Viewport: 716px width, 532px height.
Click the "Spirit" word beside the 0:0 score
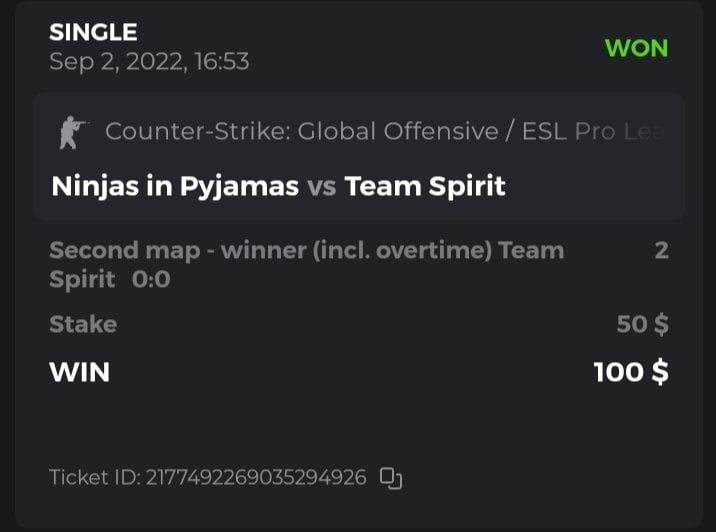click(82, 280)
